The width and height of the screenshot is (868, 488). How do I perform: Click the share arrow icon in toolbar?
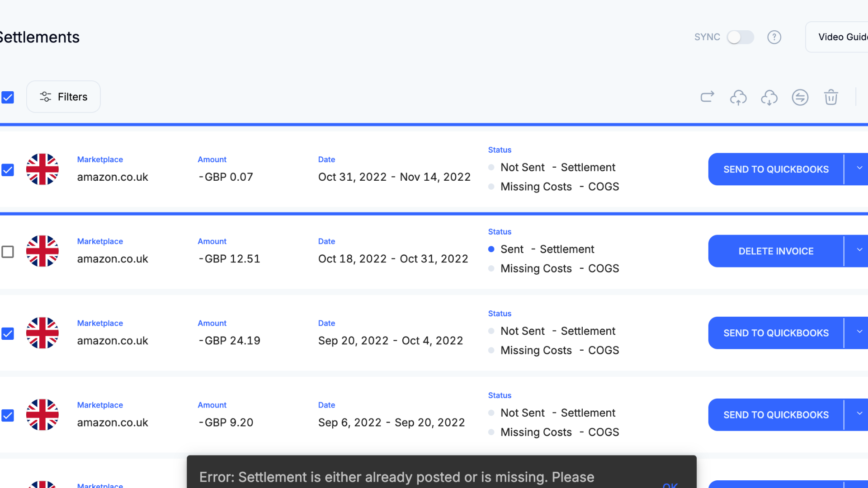[x=707, y=97]
